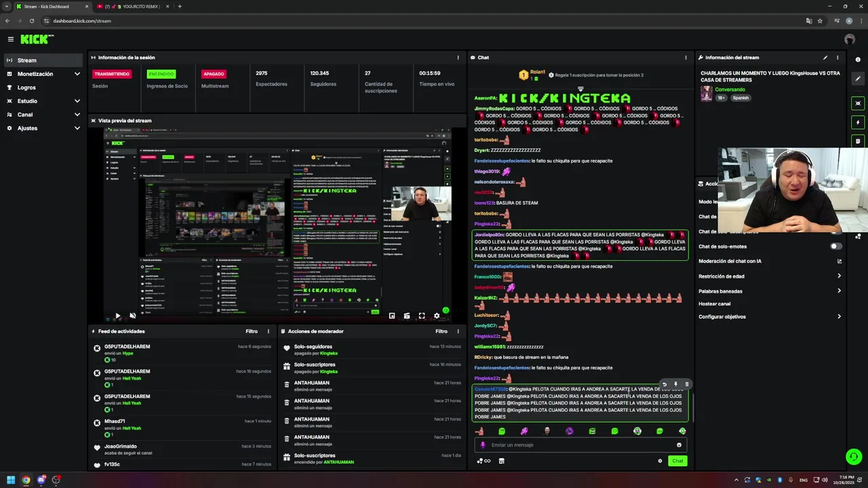The width and height of the screenshot is (868, 488).
Task: Open Acciones de moderador options menu
Action: click(458, 331)
